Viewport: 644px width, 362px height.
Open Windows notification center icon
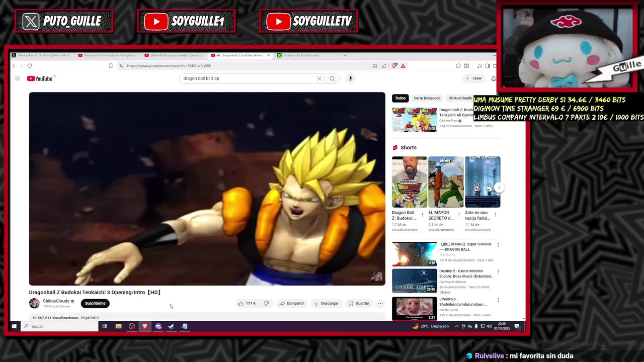point(517,326)
